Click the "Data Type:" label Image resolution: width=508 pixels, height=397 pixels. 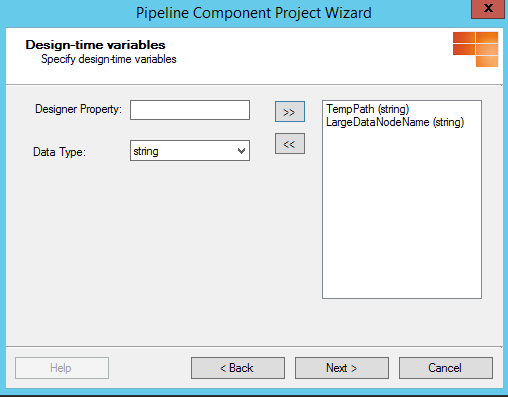coord(59,152)
